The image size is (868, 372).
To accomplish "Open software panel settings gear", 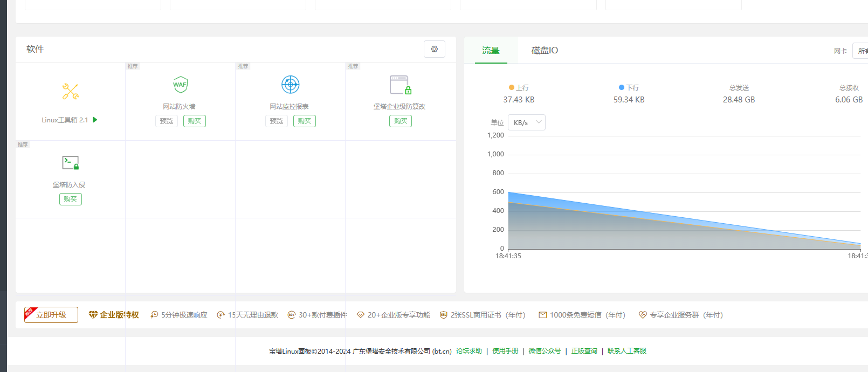I will click(x=435, y=49).
